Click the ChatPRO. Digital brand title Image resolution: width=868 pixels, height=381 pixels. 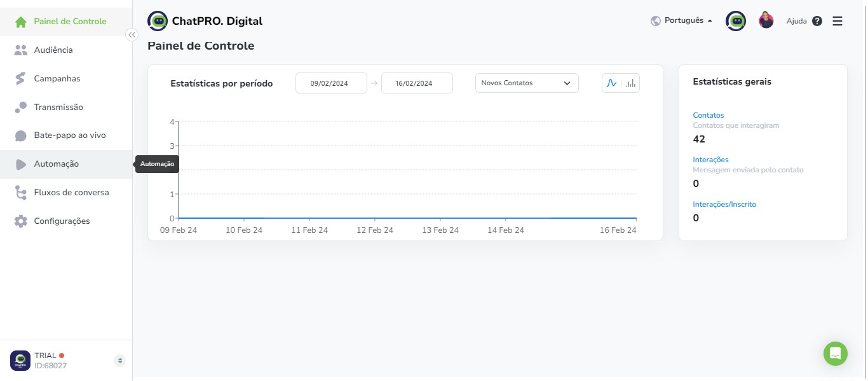(217, 21)
